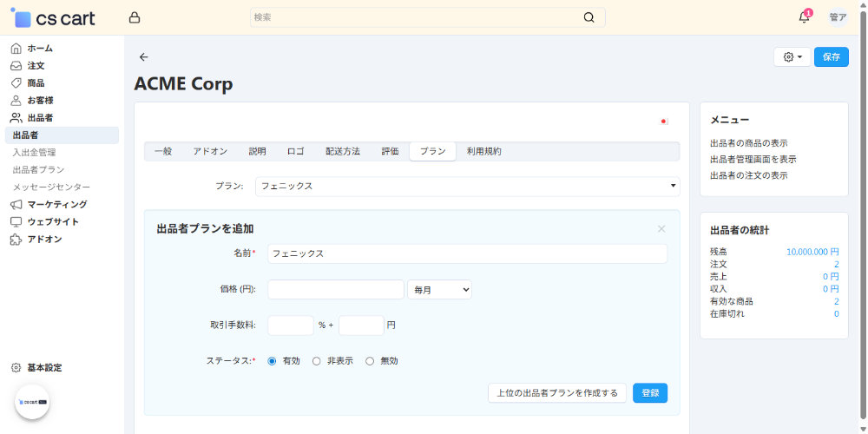The height and width of the screenshot is (434, 868).
Task: Click the 保存 save button
Action: click(831, 56)
